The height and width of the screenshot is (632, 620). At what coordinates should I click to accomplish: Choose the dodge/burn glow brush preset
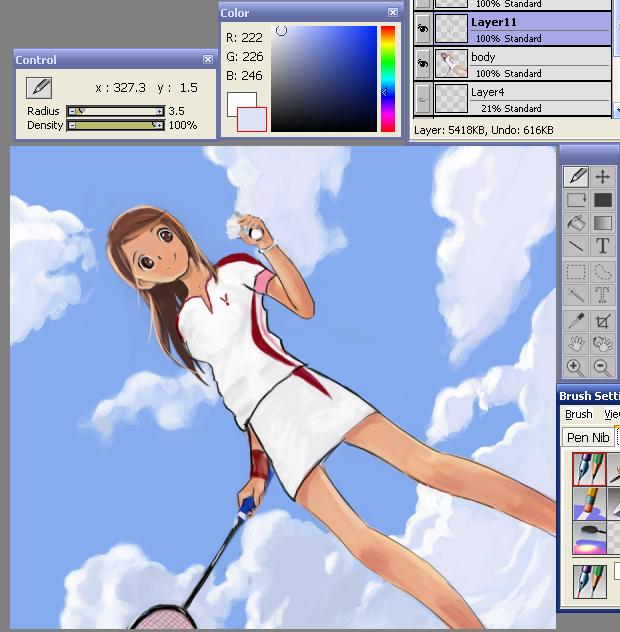[x=589, y=538]
